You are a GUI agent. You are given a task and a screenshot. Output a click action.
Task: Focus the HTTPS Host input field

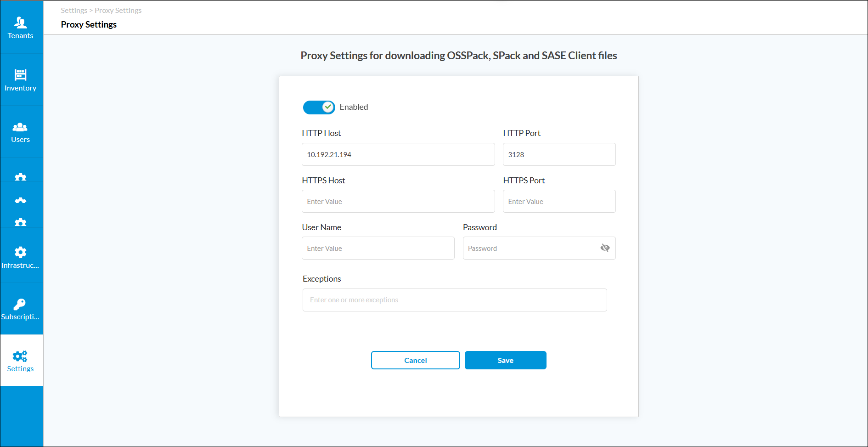click(x=398, y=201)
